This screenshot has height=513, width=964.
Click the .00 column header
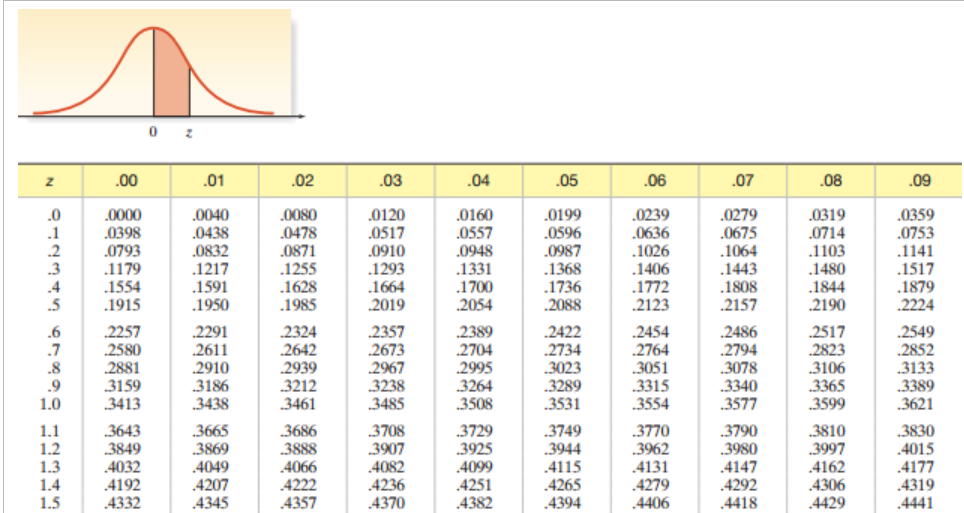(126, 181)
